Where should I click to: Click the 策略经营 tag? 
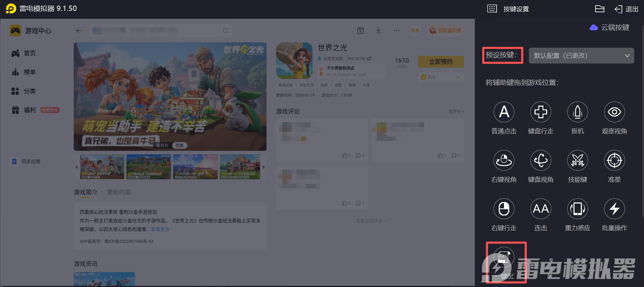pyautogui.click(x=285, y=85)
